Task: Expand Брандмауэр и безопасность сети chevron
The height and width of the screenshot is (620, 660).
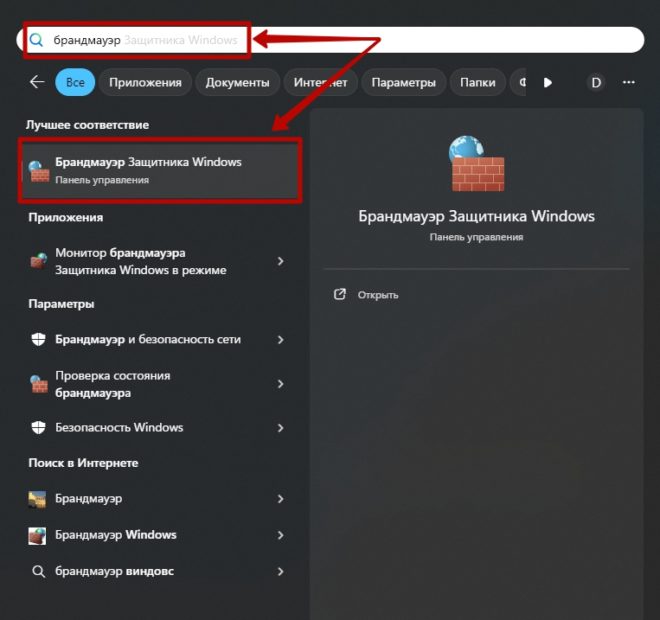Action: [280, 340]
